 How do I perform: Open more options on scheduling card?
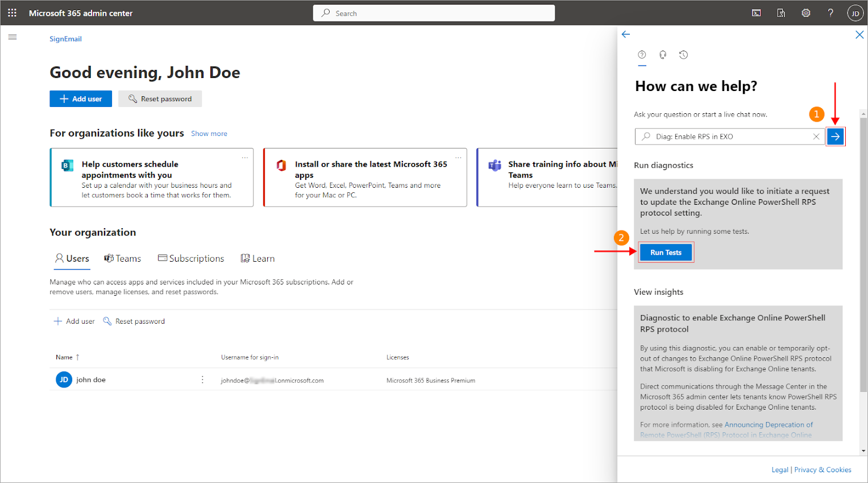245,157
